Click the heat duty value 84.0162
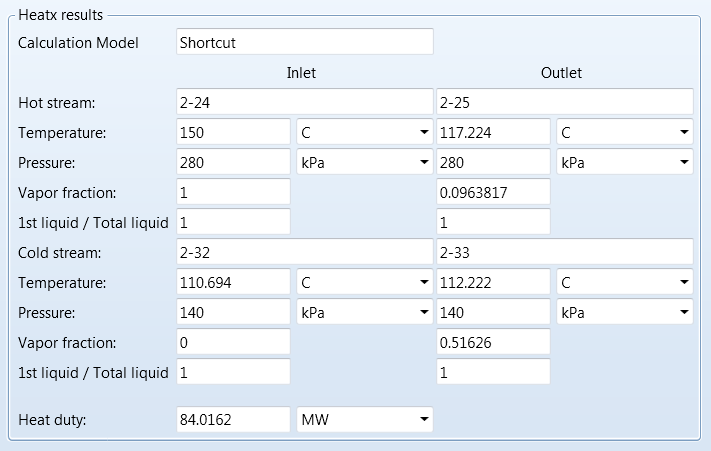711x451 pixels. pyautogui.click(x=233, y=420)
